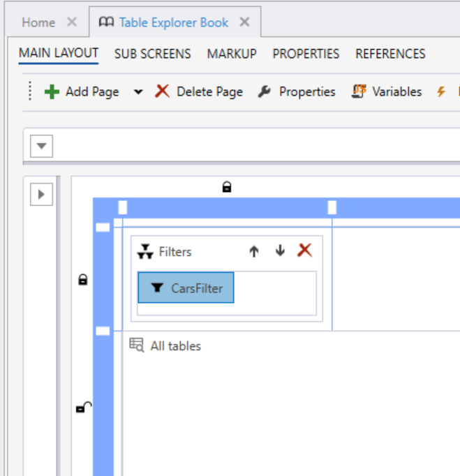Click the green Add Page plus icon
This screenshot has width=460, height=476.
tap(52, 92)
